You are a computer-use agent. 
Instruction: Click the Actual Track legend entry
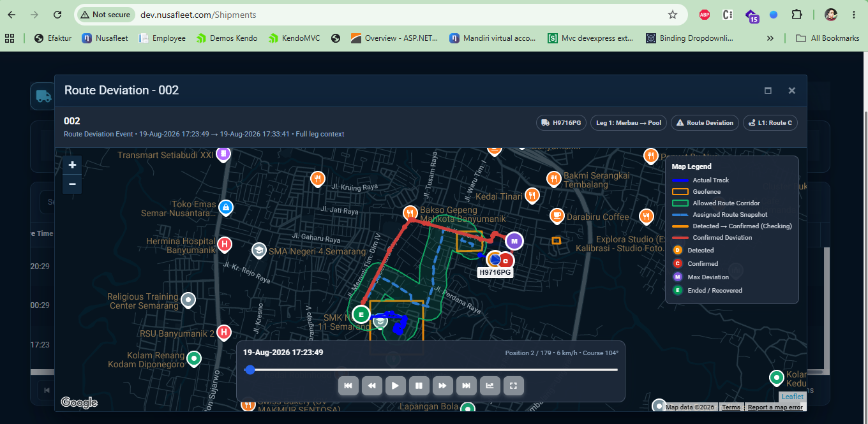(x=701, y=180)
